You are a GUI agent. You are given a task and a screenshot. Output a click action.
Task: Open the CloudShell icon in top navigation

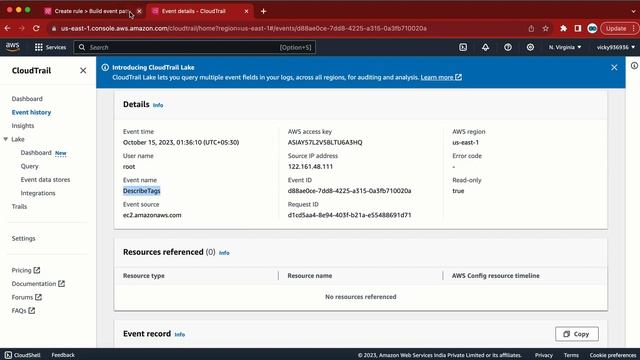(463, 47)
